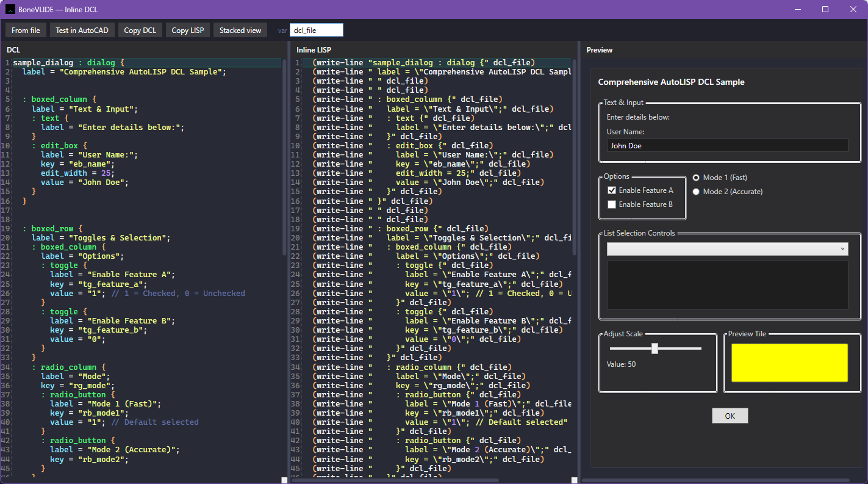Viewport: 868px width, 484px height.
Task: Click the dcl_file variable input field
Action: click(317, 30)
